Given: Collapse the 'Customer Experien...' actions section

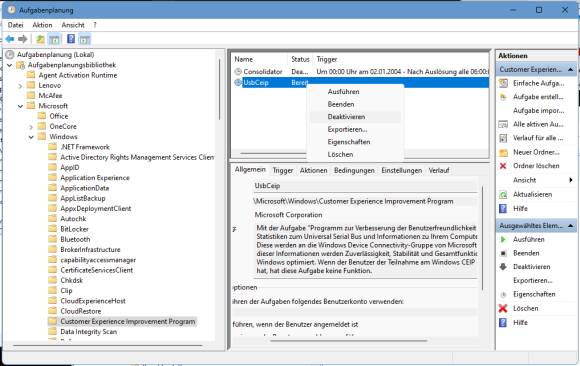Looking at the screenshot, I should click(x=570, y=70).
